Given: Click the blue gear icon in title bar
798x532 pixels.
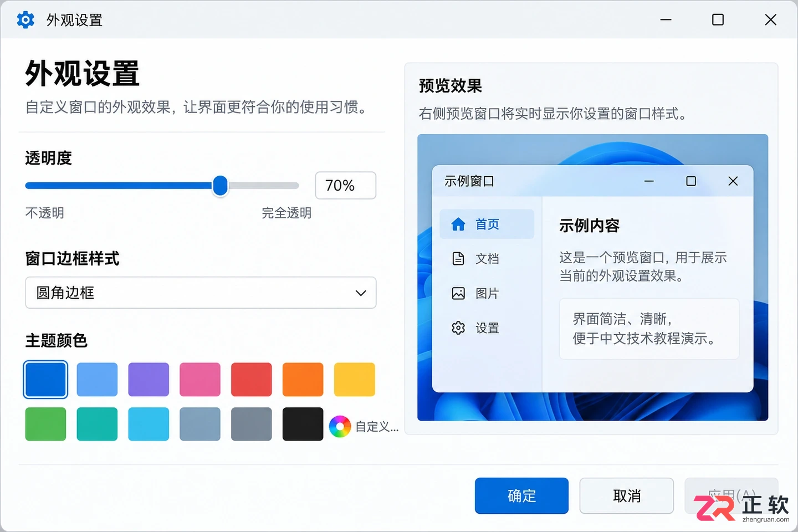Looking at the screenshot, I should (x=25, y=20).
